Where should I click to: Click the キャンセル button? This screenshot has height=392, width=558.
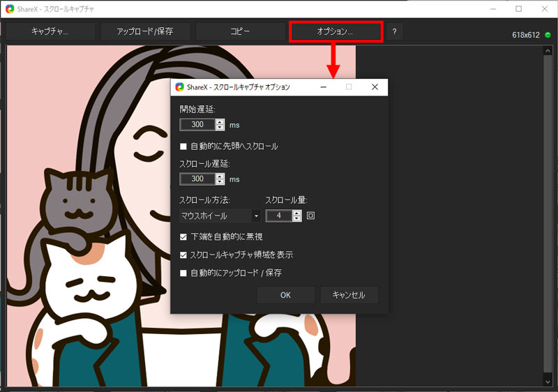click(x=349, y=295)
